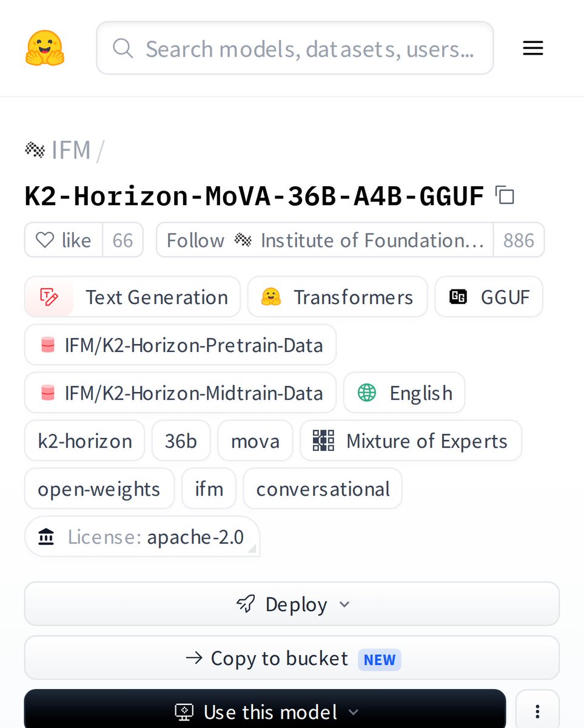
Task: Select the Text Generation tag
Action: 132,297
